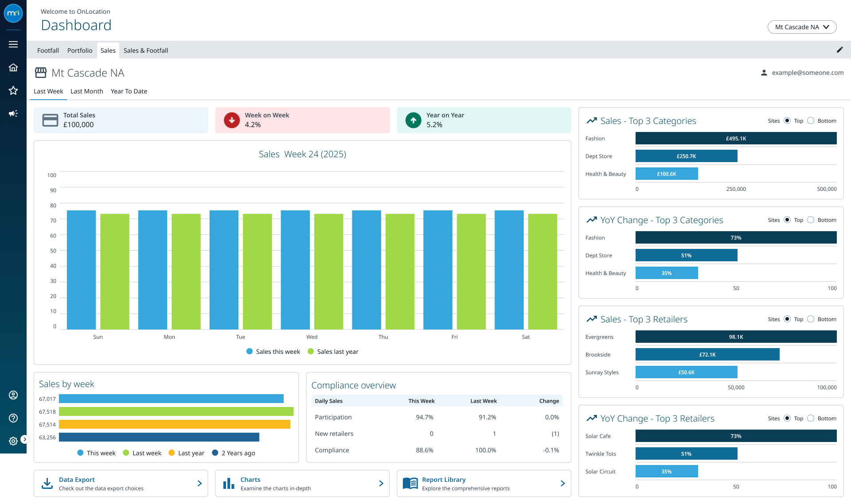Open Charts via its chevron arrow

click(x=381, y=484)
